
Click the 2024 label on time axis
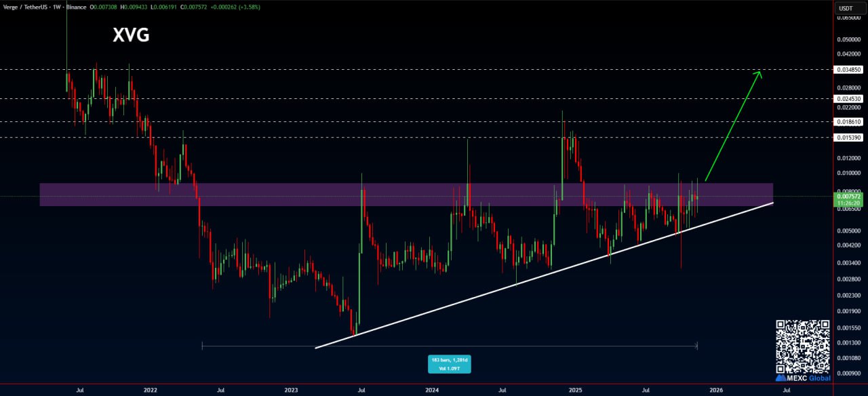click(432, 390)
